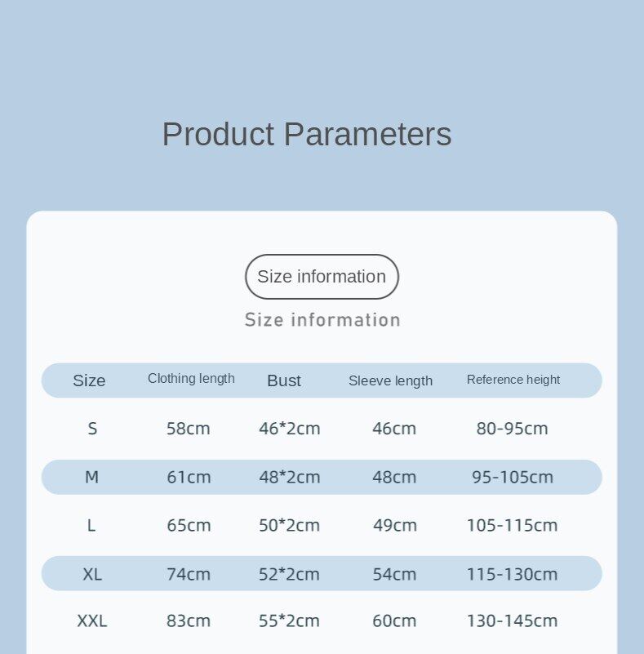Click the XXL size row label
Image resolution: width=644 pixels, height=654 pixels.
click(x=92, y=621)
